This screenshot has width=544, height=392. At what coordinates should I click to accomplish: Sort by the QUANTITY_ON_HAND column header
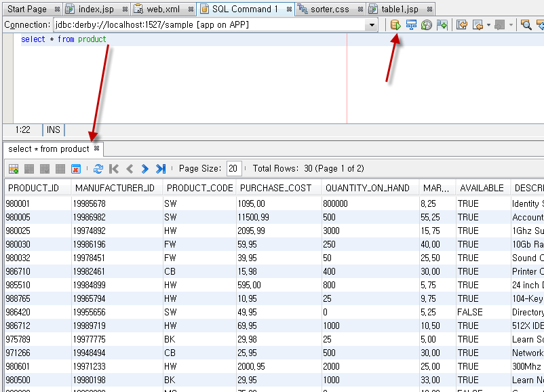[370, 188]
